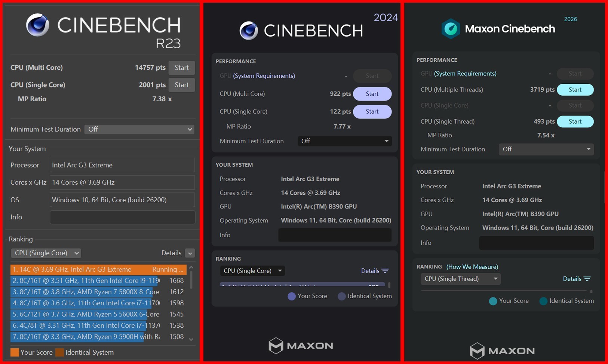Click the brown Identical System swatch in R23
Image resolution: width=608 pixels, height=364 pixels.
pyautogui.click(x=59, y=352)
